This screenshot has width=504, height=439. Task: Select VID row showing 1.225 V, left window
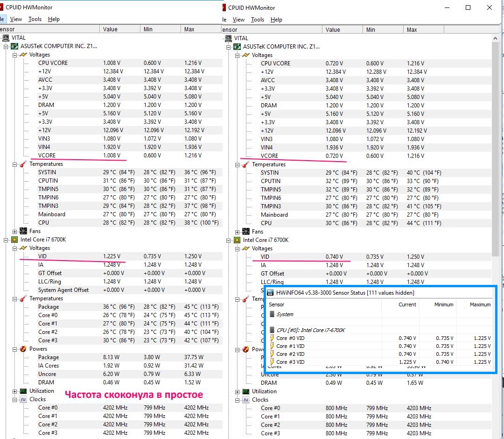point(130,256)
